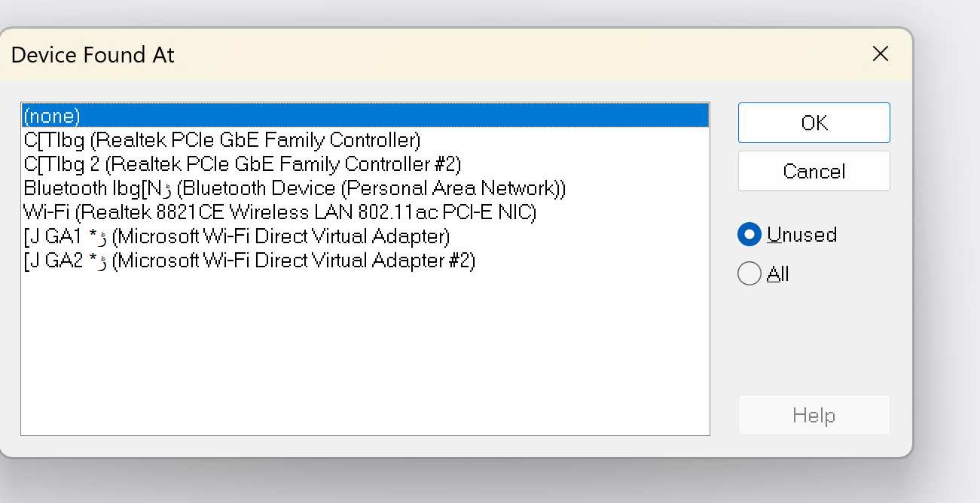Close the dialog with the X button

coord(880,54)
